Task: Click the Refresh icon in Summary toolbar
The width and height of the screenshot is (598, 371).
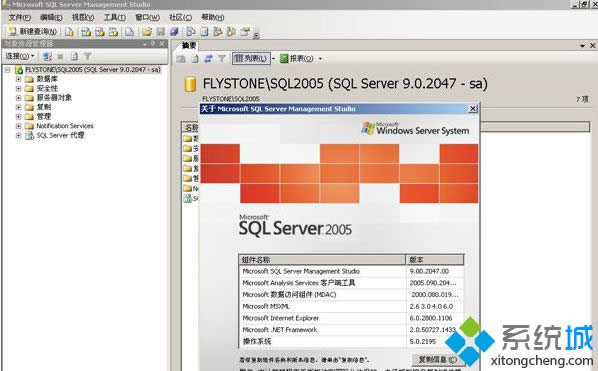Action: (x=195, y=59)
